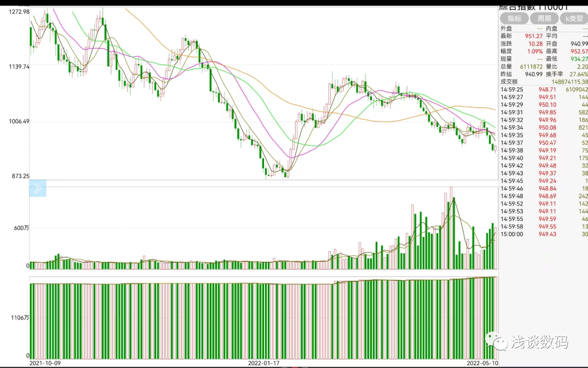The image size is (588, 368).
Task: Select the 14:59:53 tick row
Action: point(544,212)
